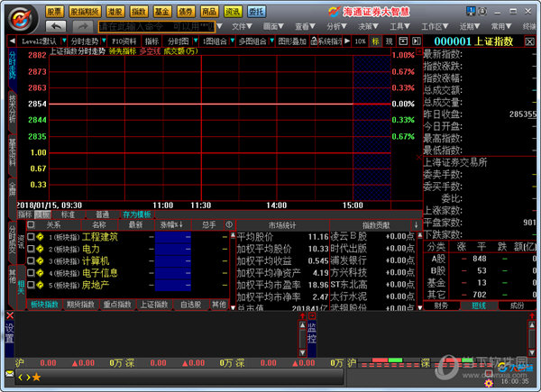Click the left toolbar collapse arrow
Image resolution: width=541 pixels, height=392 pixels.
click(12, 41)
